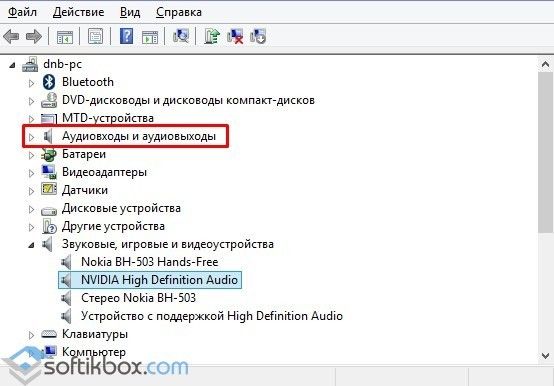The width and height of the screenshot is (554, 386).
Task: Open the Файл menu
Action: coord(22,12)
